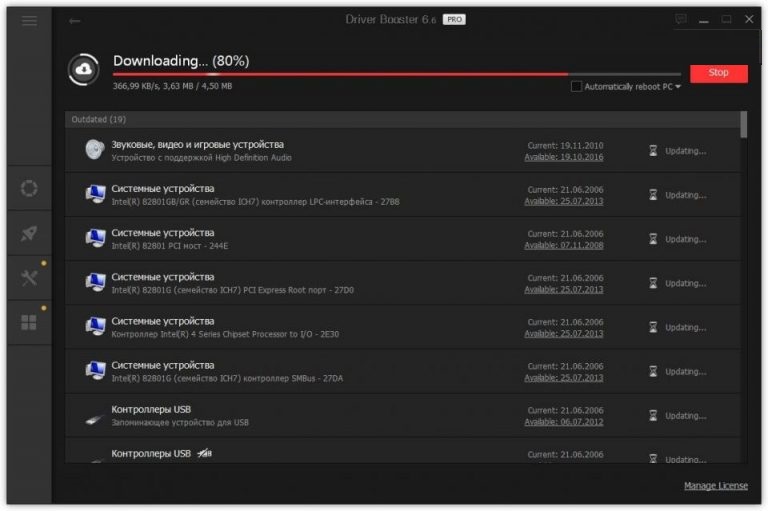Stop the driver download
The width and height of the screenshot is (768, 511).
tap(719, 73)
